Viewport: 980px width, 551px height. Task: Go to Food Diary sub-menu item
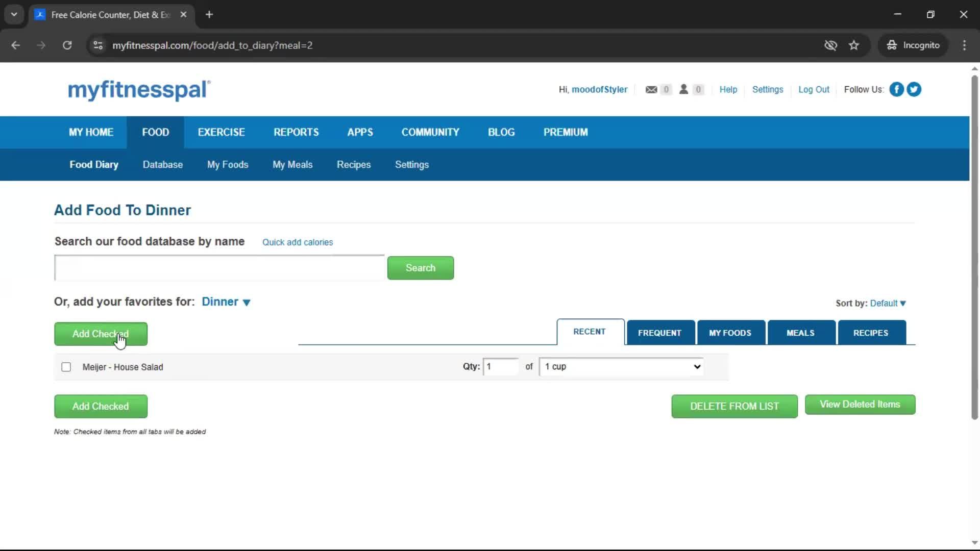pyautogui.click(x=94, y=164)
